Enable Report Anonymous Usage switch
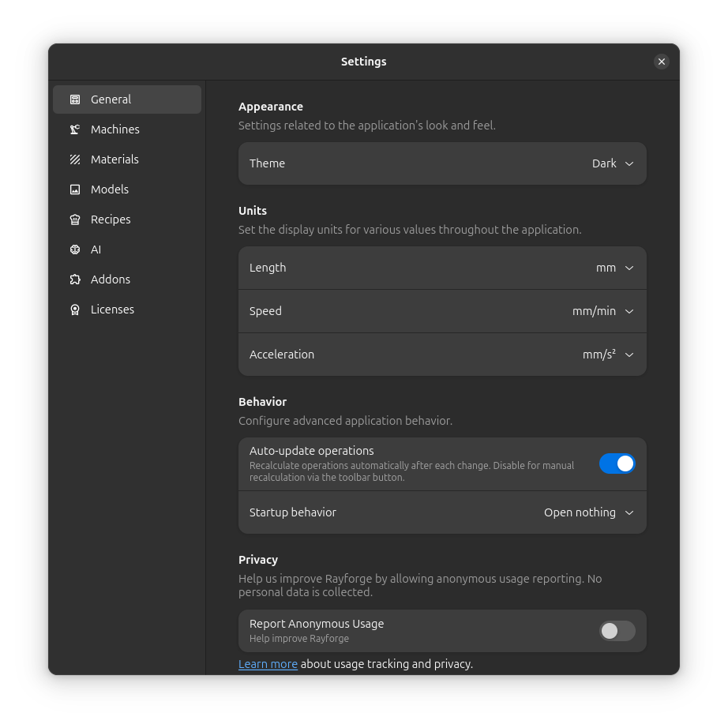 click(617, 631)
